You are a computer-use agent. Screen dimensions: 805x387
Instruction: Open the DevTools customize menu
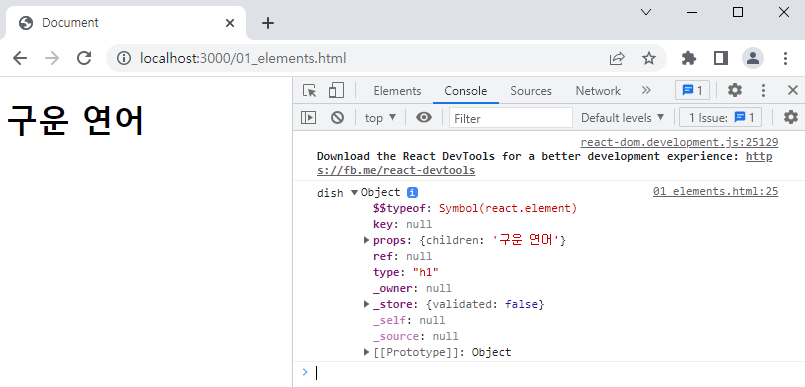point(763,91)
